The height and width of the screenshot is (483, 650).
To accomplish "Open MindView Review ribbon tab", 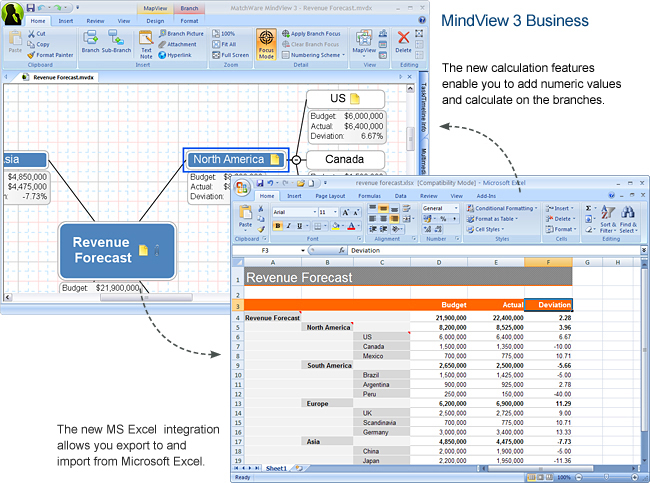I will [x=95, y=21].
